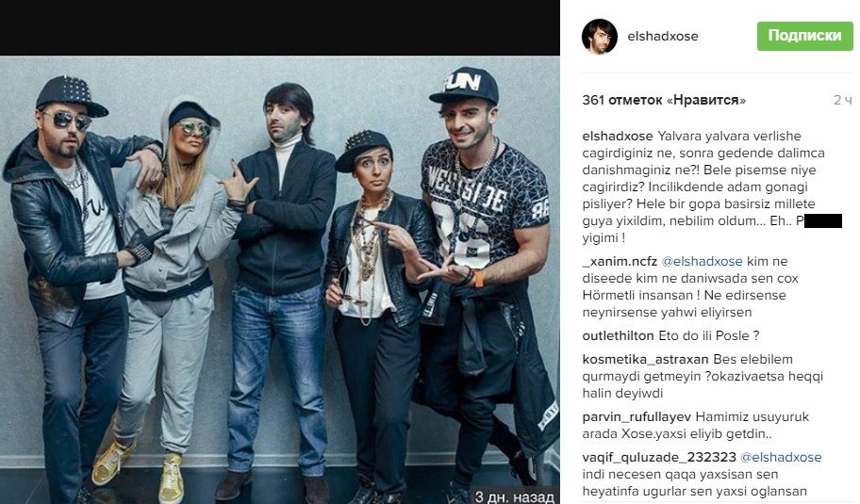Click the blacked-out word in the caption

pos(822,220)
